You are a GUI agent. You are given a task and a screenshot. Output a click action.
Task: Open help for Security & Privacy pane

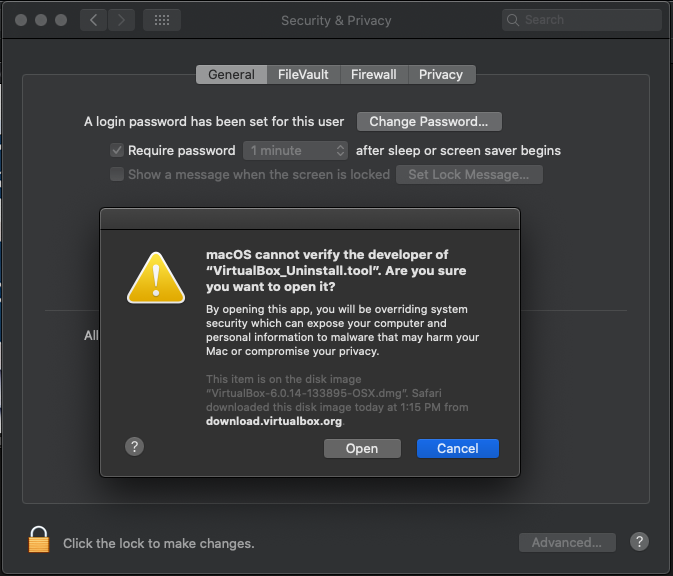pos(640,542)
